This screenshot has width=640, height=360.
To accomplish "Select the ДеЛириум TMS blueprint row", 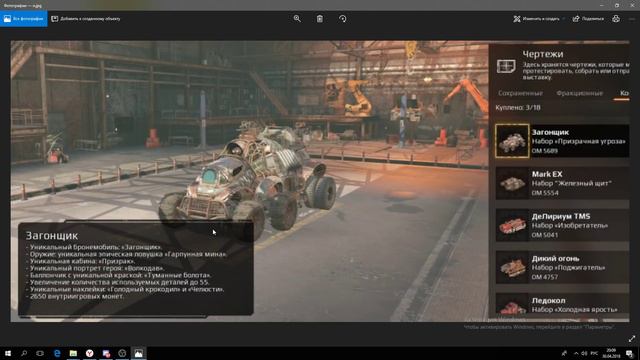I will [562, 225].
